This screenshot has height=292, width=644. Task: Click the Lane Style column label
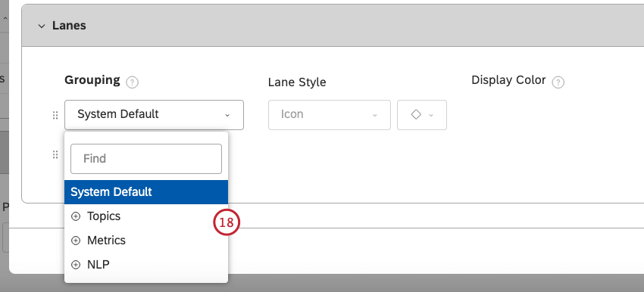coord(297,82)
